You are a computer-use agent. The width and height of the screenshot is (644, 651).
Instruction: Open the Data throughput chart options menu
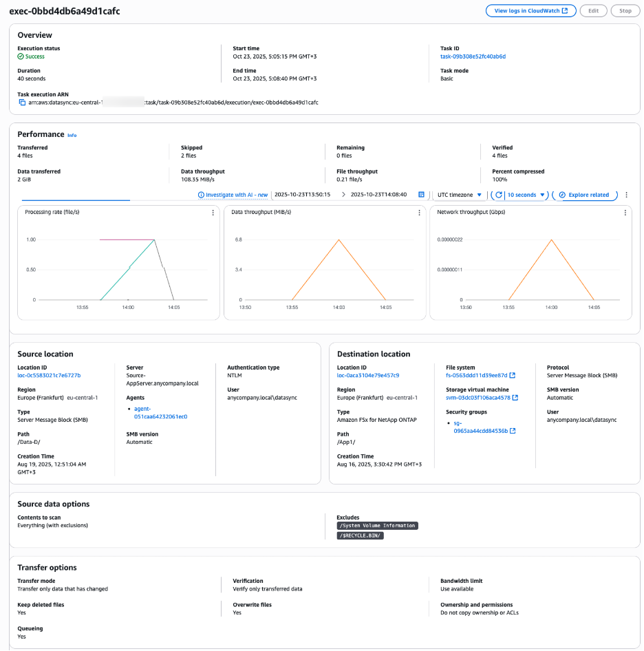click(419, 213)
